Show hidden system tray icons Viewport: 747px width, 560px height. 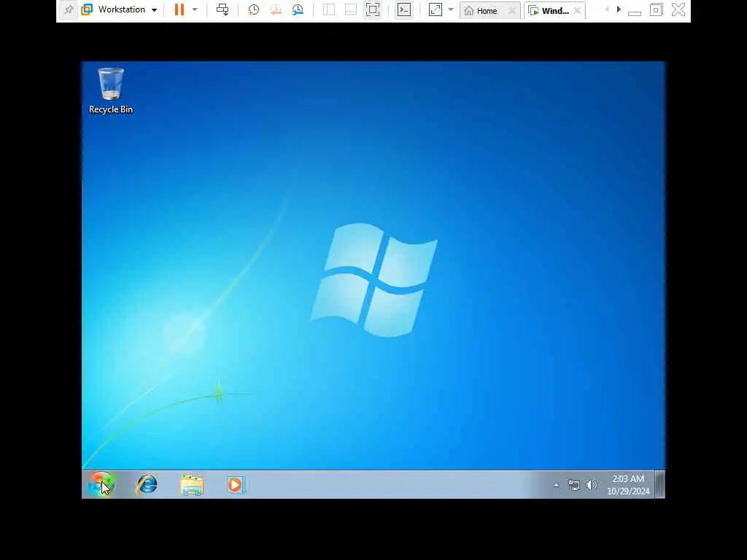tap(557, 485)
